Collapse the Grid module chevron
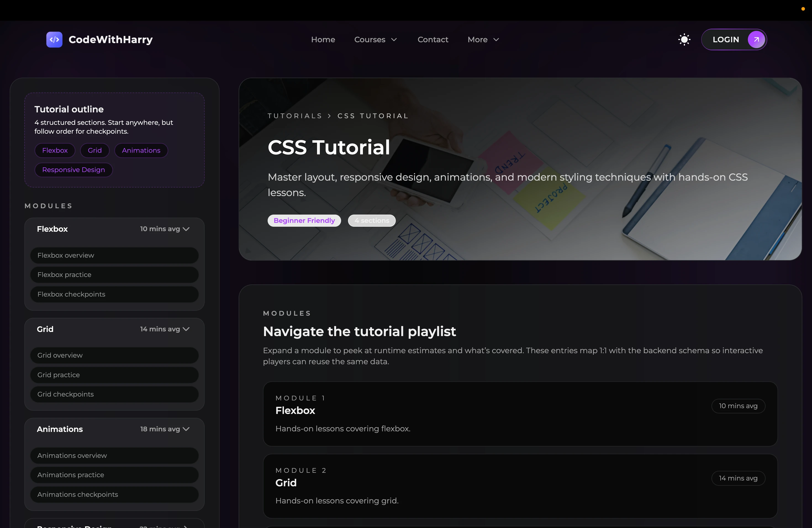This screenshot has width=812, height=528. (186, 329)
